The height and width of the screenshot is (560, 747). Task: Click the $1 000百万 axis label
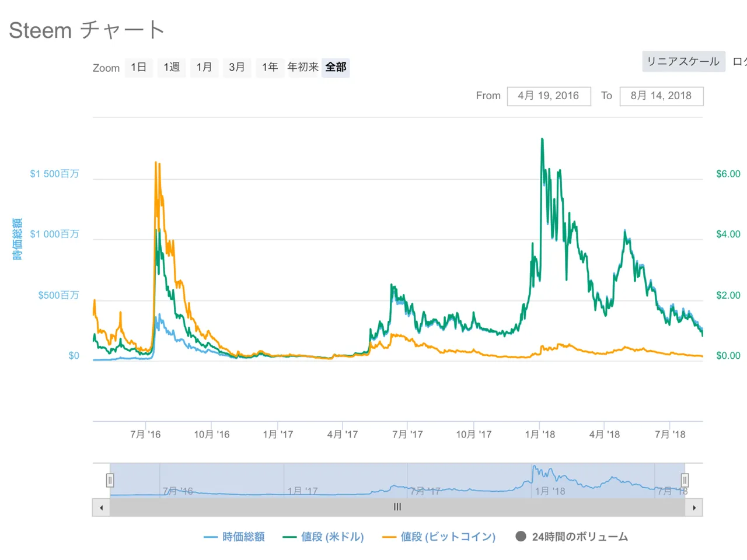[54, 235]
